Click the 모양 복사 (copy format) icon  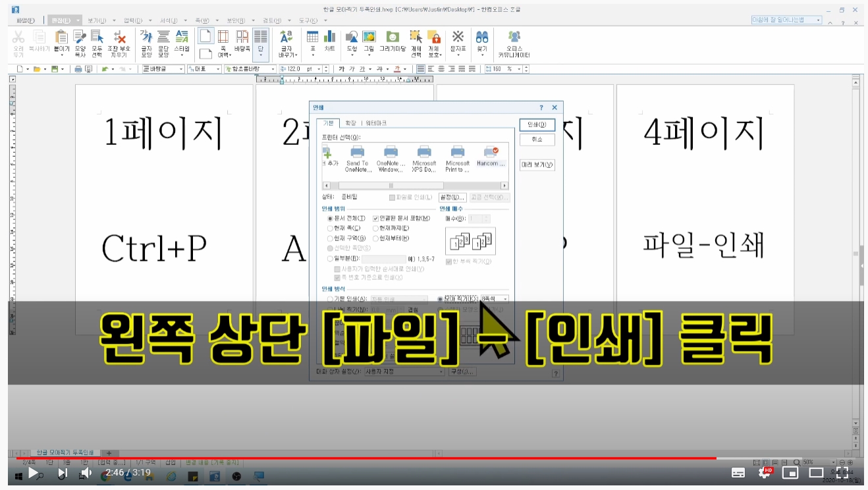pyautogui.click(x=80, y=38)
